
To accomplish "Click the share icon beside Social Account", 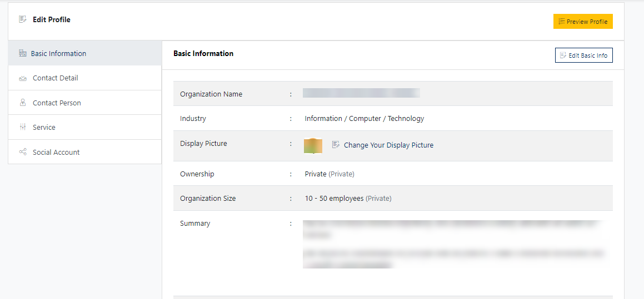I will (x=23, y=152).
